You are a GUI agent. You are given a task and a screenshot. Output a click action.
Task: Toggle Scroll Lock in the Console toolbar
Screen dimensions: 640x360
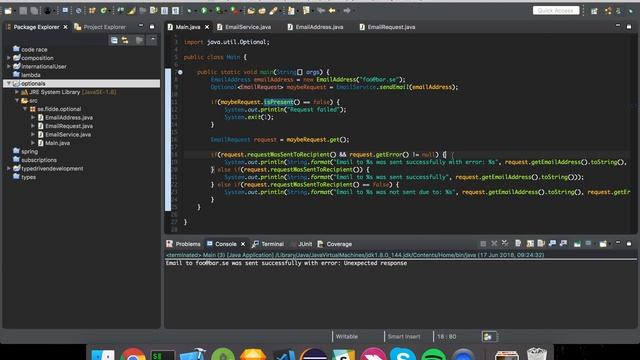click(530, 244)
